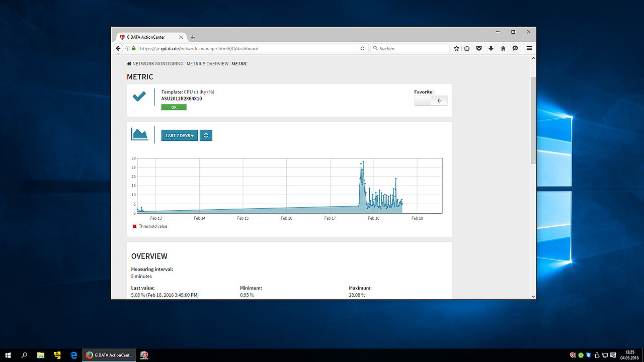Show bookmarks list icon
644x362 pixels.
pyautogui.click(x=467, y=49)
